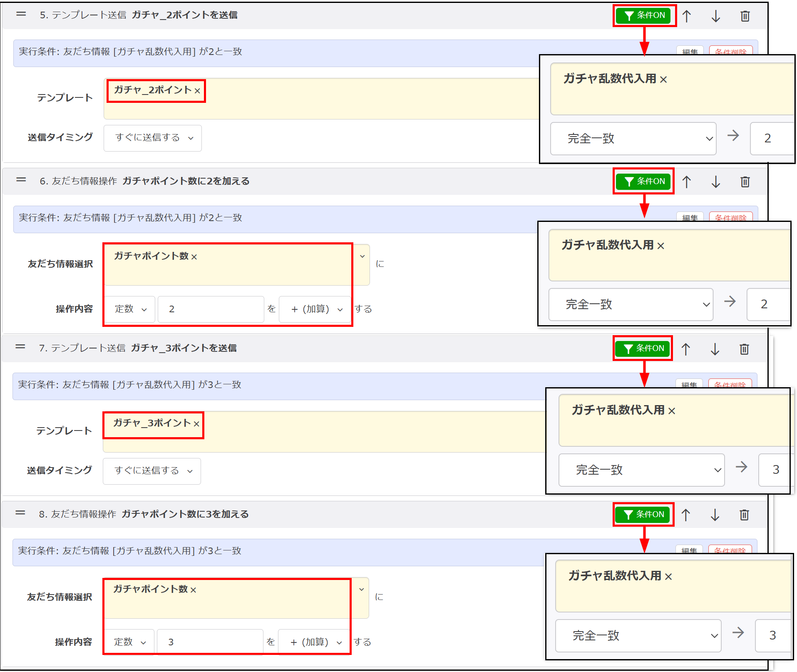Screen dimensions: 797x672
Task: Move step 8 up with the arrow icon
Action: click(685, 515)
